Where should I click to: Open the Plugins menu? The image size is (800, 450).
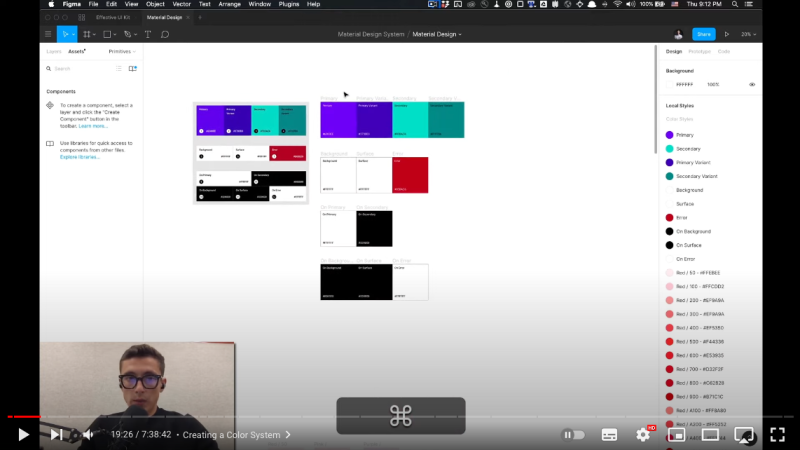pyautogui.click(x=289, y=4)
